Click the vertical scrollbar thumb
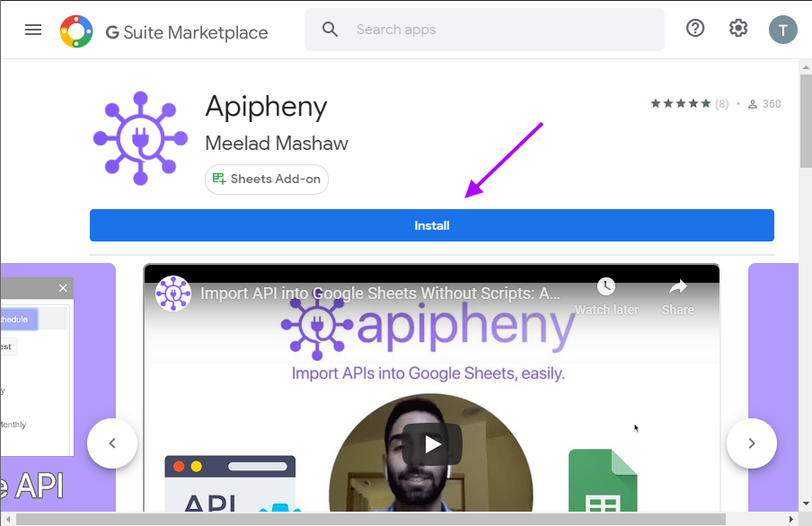Screen dimensions: 812x526 click(x=806, y=121)
